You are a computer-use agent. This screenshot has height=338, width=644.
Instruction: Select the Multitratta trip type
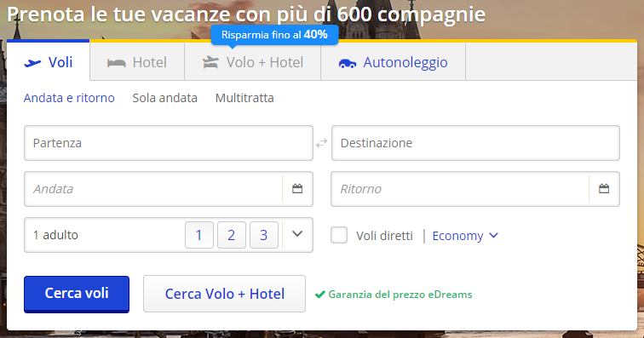(244, 98)
